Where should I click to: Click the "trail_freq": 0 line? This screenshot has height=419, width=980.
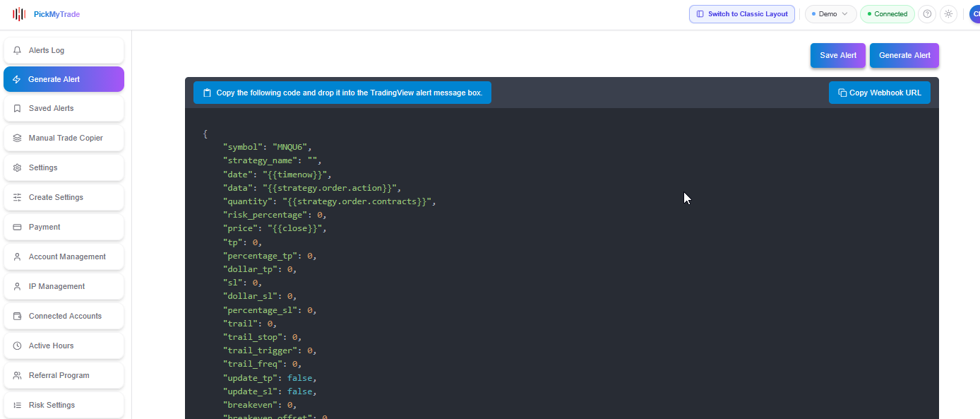(262, 364)
